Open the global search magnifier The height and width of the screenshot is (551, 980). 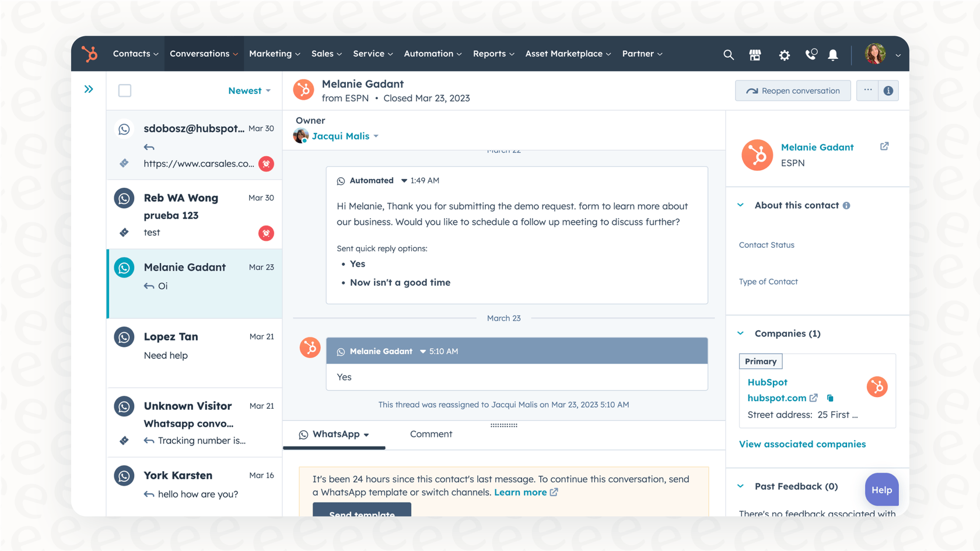728,55
